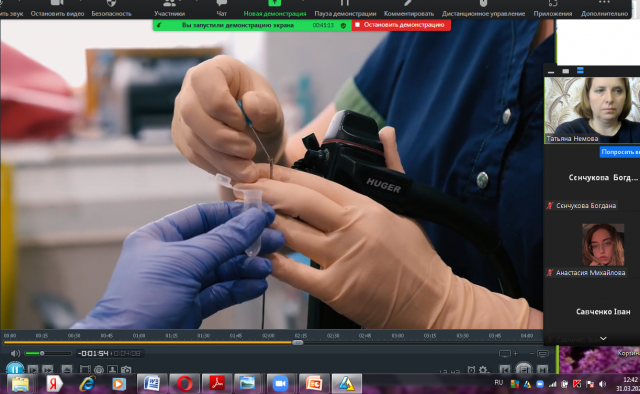640x394 pixels.
Task: Open Internet Explorer from the taskbar
Action: [87, 384]
